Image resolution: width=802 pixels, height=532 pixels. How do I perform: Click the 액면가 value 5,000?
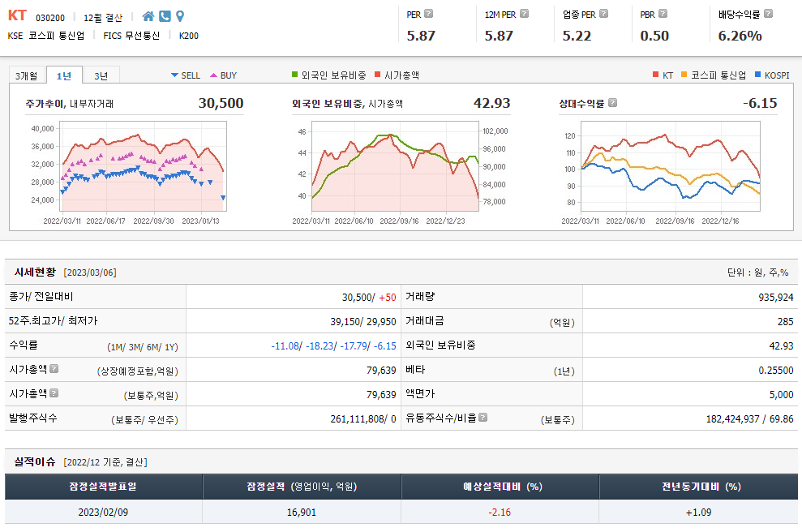pyautogui.click(x=782, y=395)
